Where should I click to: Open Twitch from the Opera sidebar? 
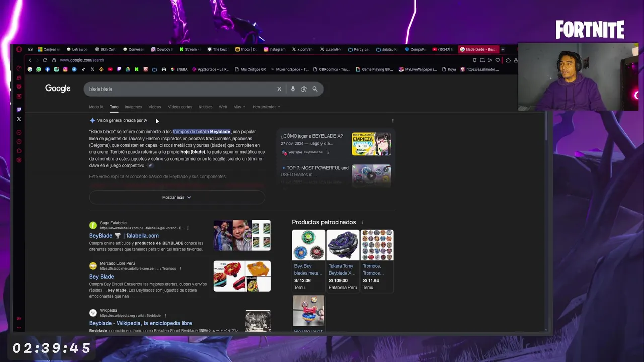[x=19, y=109]
